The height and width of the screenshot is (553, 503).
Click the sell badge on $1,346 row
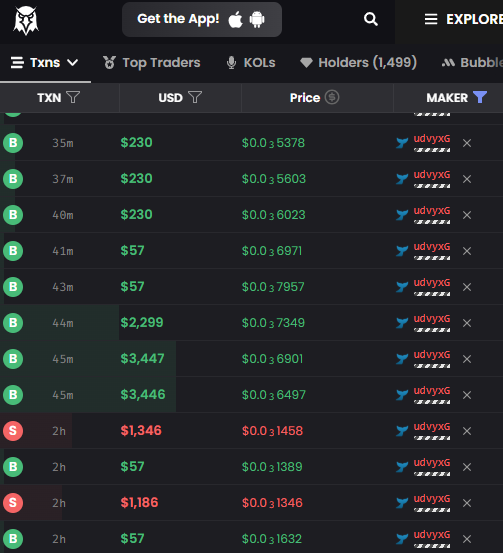[x=13, y=431]
